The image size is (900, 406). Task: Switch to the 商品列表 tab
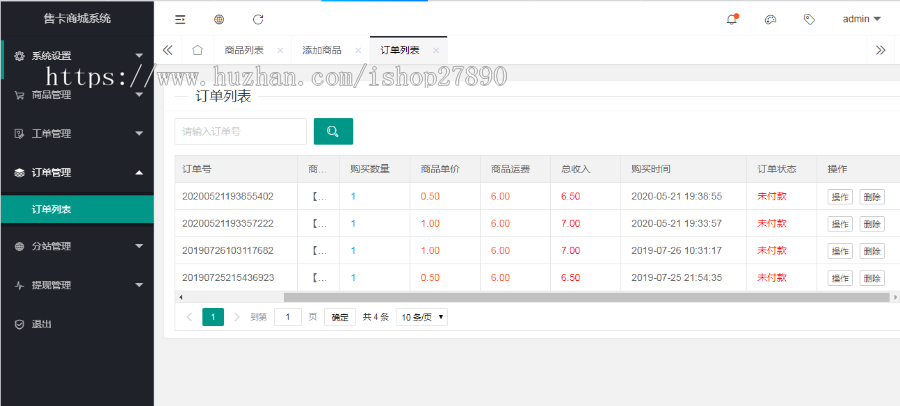[244, 51]
